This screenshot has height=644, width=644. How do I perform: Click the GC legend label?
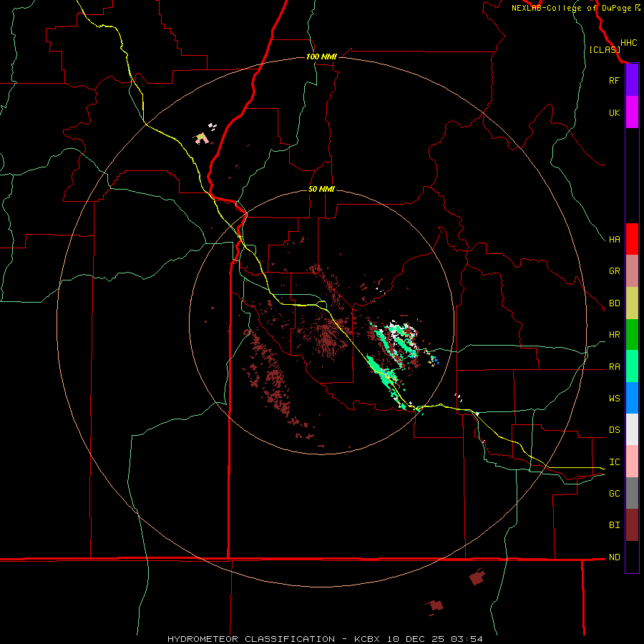(x=614, y=493)
